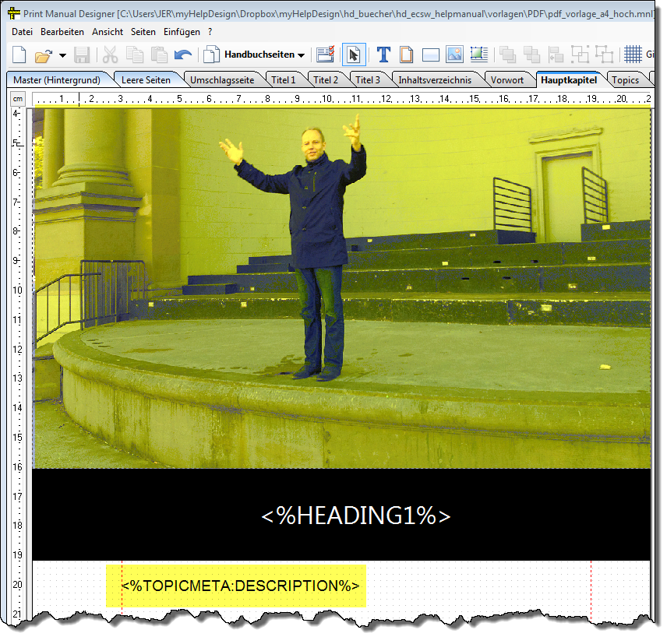Image resolution: width=667 pixels, height=644 pixels.
Task: Select the rectangle shape tool
Action: (431, 55)
